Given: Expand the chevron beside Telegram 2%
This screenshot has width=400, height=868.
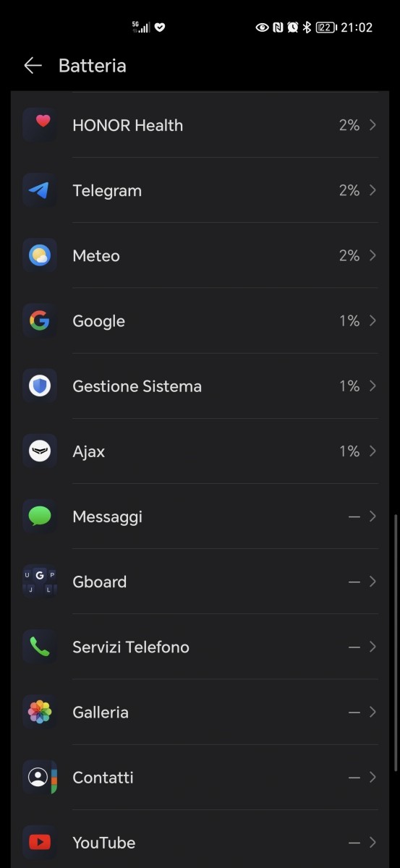Looking at the screenshot, I should [373, 190].
